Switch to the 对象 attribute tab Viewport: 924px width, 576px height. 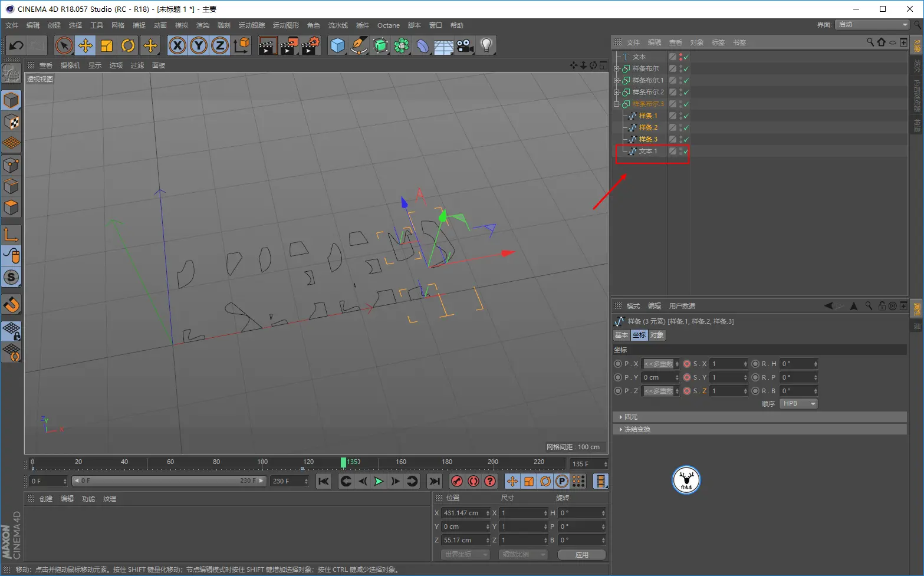[657, 335]
